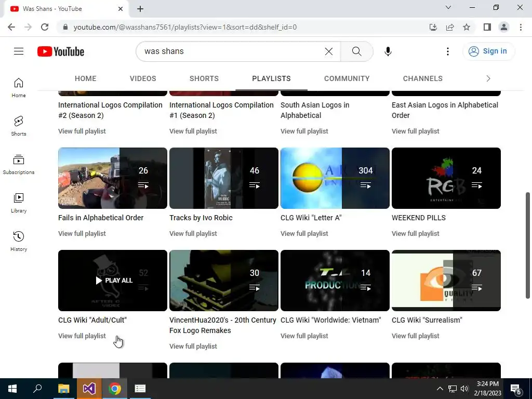This screenshot has width=532, height=399.
Task: Open title South Asian Logos in Alphabetical
Action: click(315, 110)
